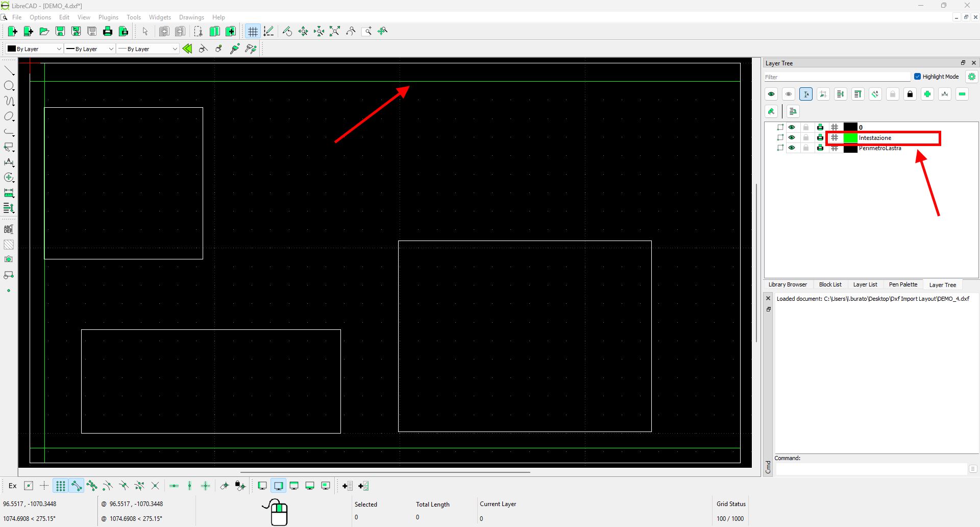Click the zoom window icon
Screen dimensions: 980x527
tap(367, 32)
